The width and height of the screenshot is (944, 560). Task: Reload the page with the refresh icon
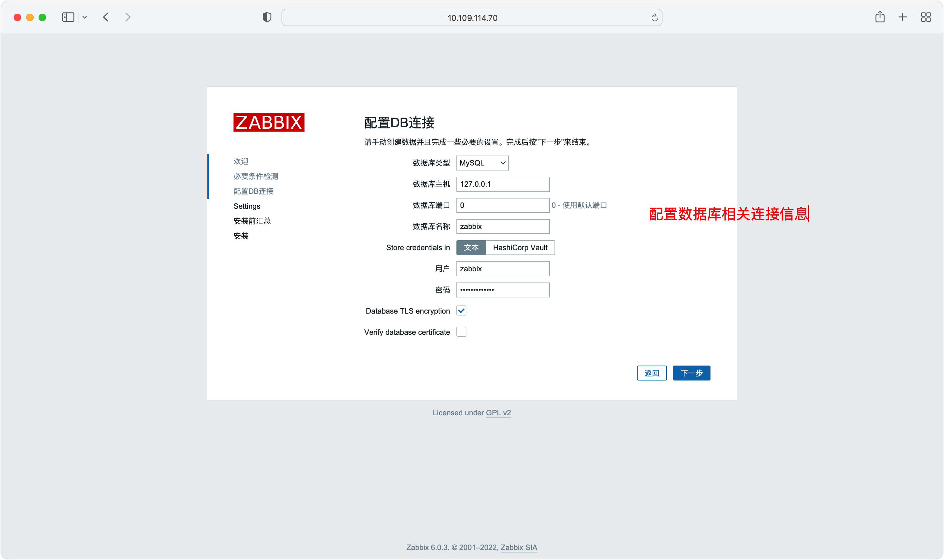654,17
